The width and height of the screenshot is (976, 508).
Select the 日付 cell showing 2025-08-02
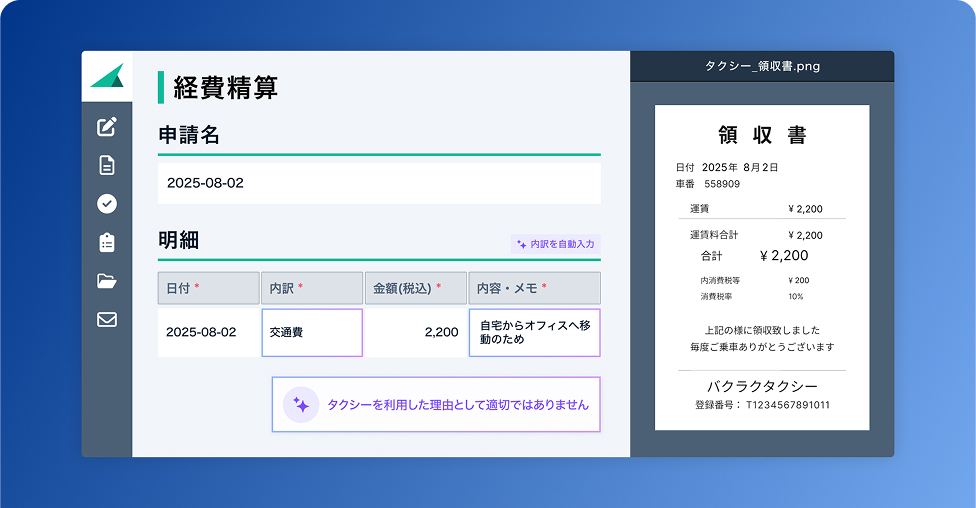[x=208, y=332]
